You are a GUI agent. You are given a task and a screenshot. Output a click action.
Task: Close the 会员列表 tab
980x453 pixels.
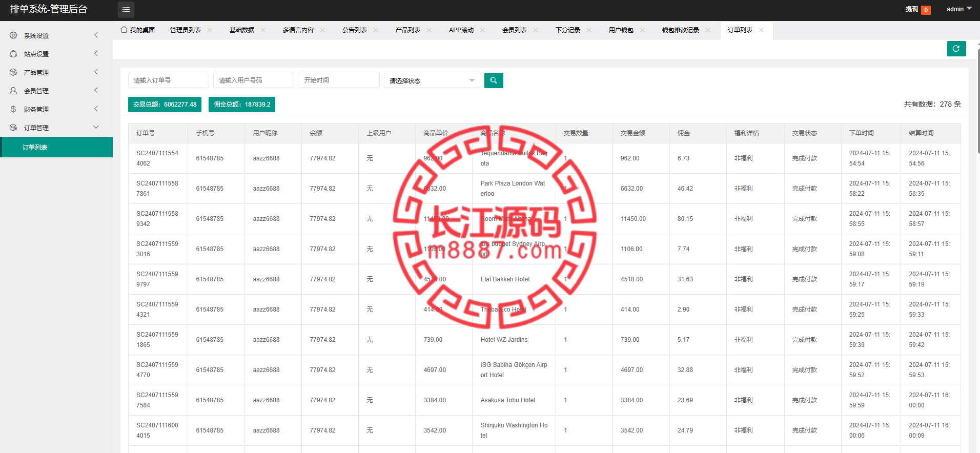coord(536,30)
